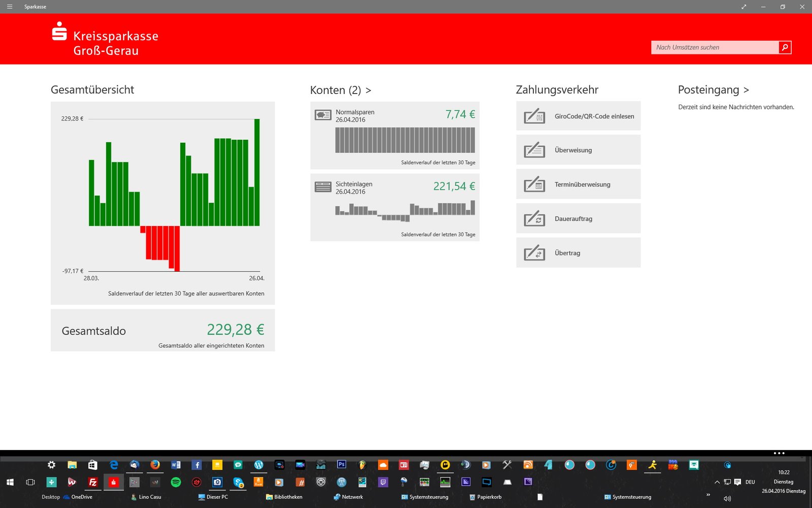Set up a Dauerauftrag
This screenshot has height=508, width=812.
(x=579, y=218)
